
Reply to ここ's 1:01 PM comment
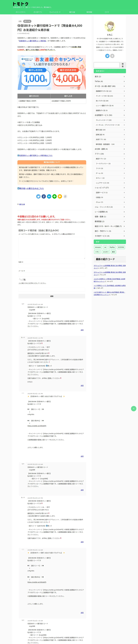pyautogui.click(x=82, y=456)
